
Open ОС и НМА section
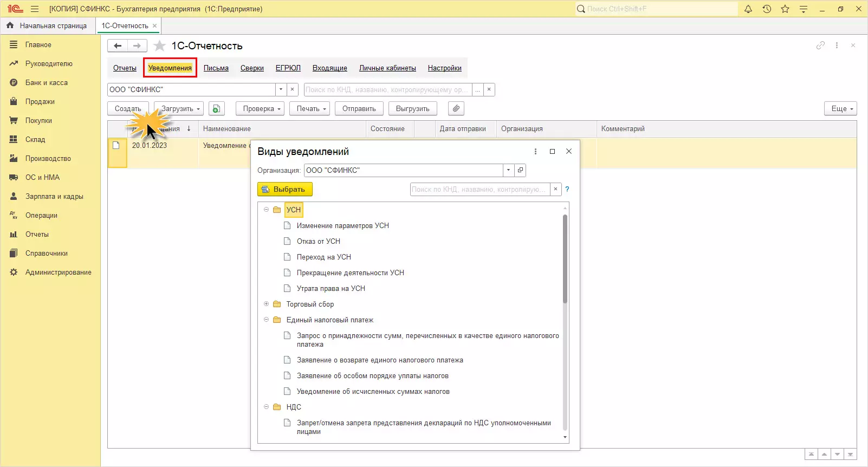[x=43, y=178]
